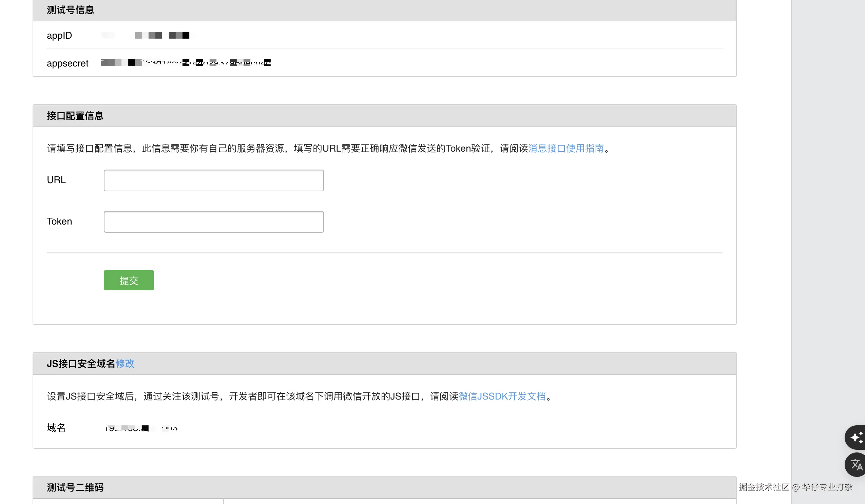The width and height of the screenshot is (865, 504).
Task: Click 修改 next to JS接口安全域名
Action: (x=124, y=363)
